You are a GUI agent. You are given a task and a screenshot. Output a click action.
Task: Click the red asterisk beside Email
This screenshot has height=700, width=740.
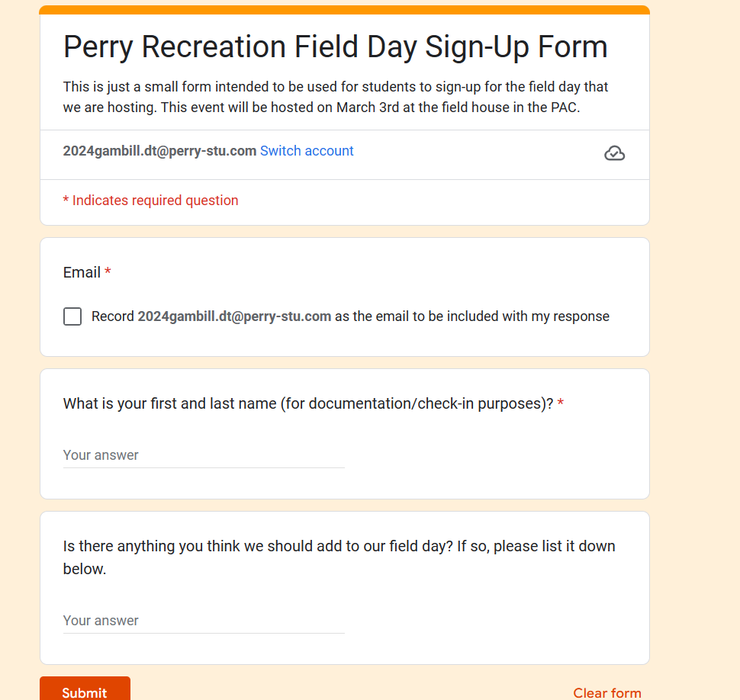(108, 272)
